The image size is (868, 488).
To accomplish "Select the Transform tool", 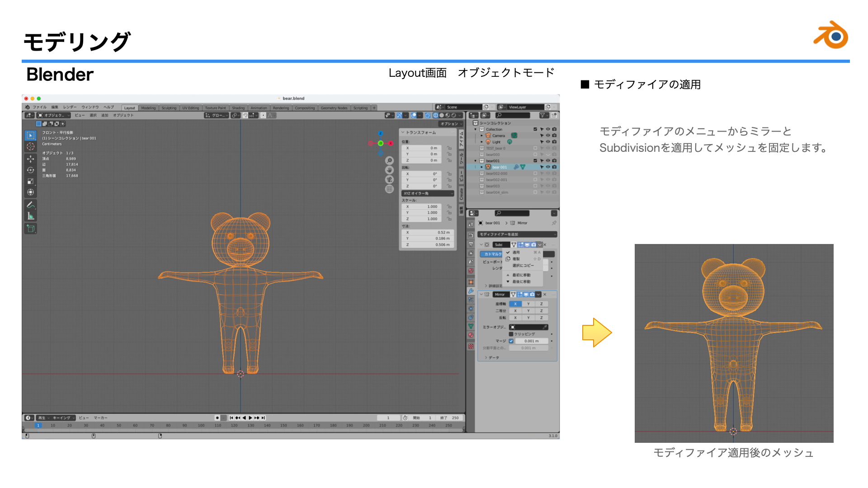I will [30, 192].
